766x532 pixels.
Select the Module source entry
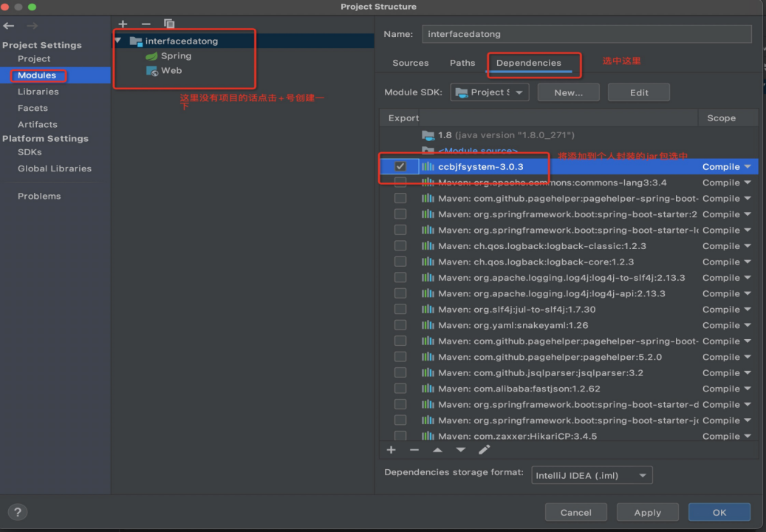[x=477, y=151]
